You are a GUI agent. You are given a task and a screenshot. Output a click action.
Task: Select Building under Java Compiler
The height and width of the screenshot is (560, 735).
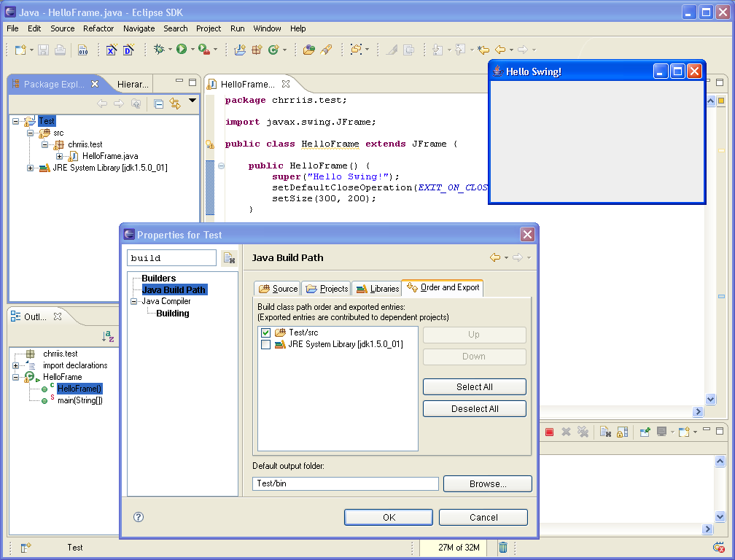173,314
